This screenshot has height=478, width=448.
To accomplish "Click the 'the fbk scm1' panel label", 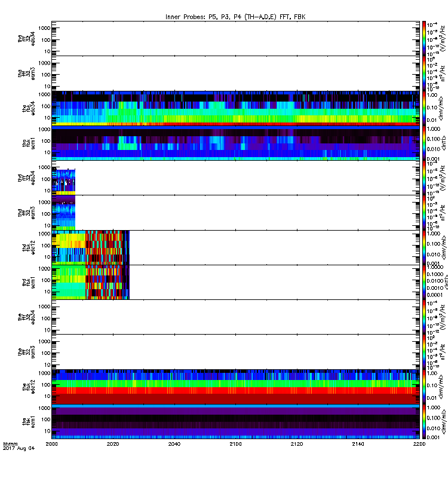I will pos(29,421).
